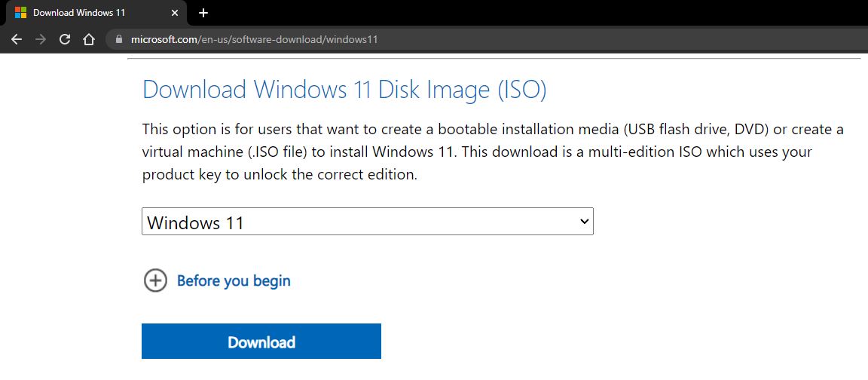Open the browser home page icon
The width and height of the screenshot is (868, 380).
tap(89, 39)
